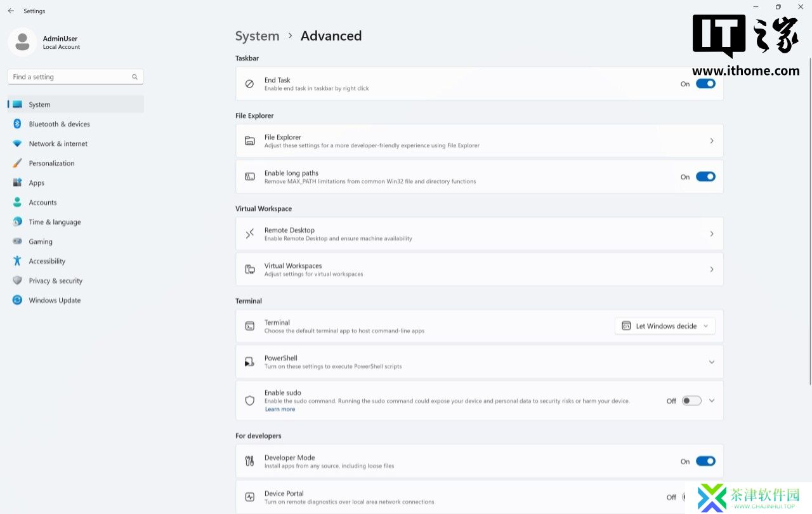The image size is (812, 514).
Task: Click the Virtual Workspaces icon
Action: pos(250,269)
